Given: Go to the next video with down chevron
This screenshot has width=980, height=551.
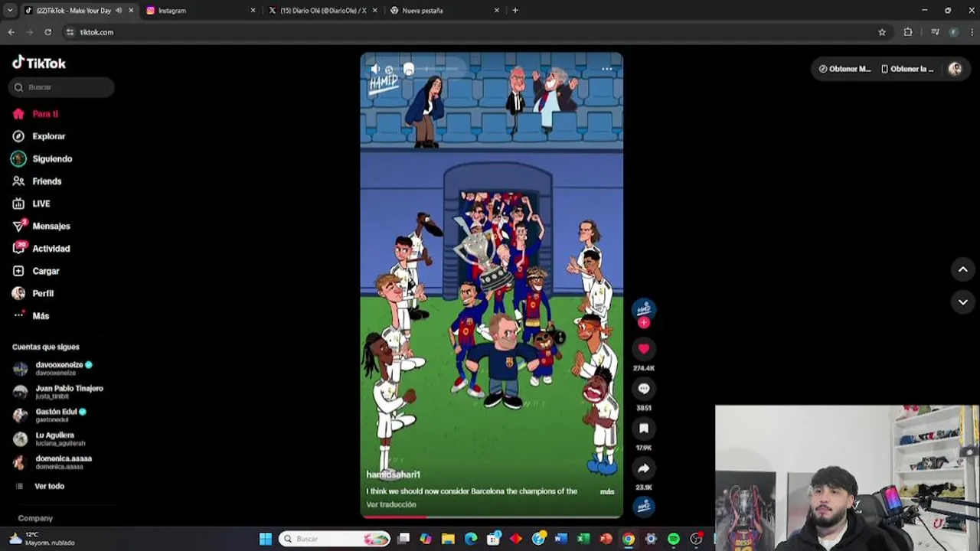Looking at the screenshot, I should 963,302.
